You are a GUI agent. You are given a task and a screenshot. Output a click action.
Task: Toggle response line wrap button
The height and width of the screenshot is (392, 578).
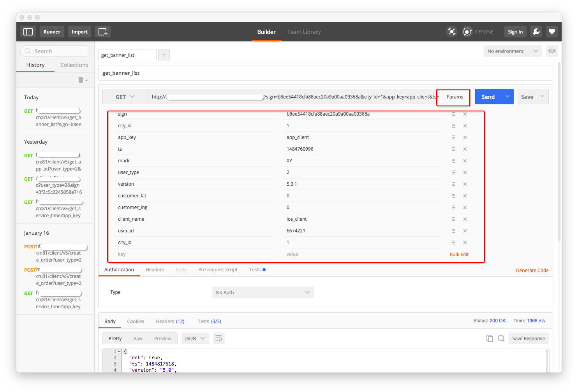coord(219,338)
